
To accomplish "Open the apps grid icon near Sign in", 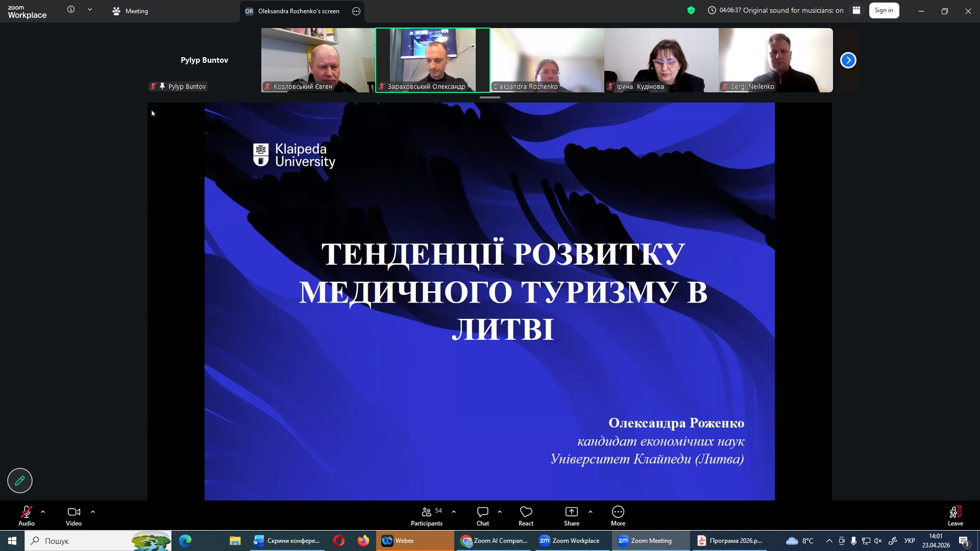I will (856, 10).
